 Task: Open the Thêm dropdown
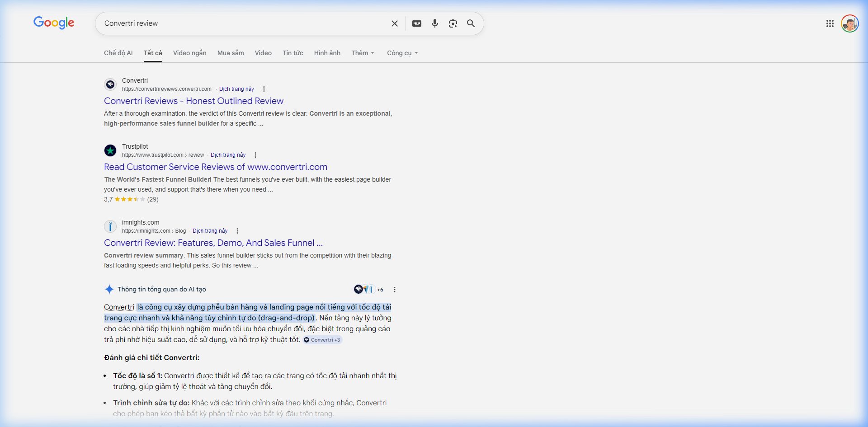(x=363, y=53)
